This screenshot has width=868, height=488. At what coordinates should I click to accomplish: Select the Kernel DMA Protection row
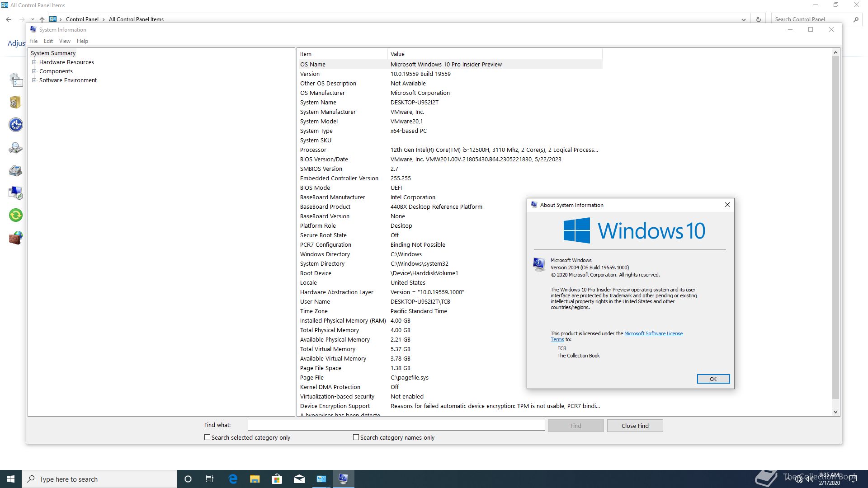click(450, 387)
